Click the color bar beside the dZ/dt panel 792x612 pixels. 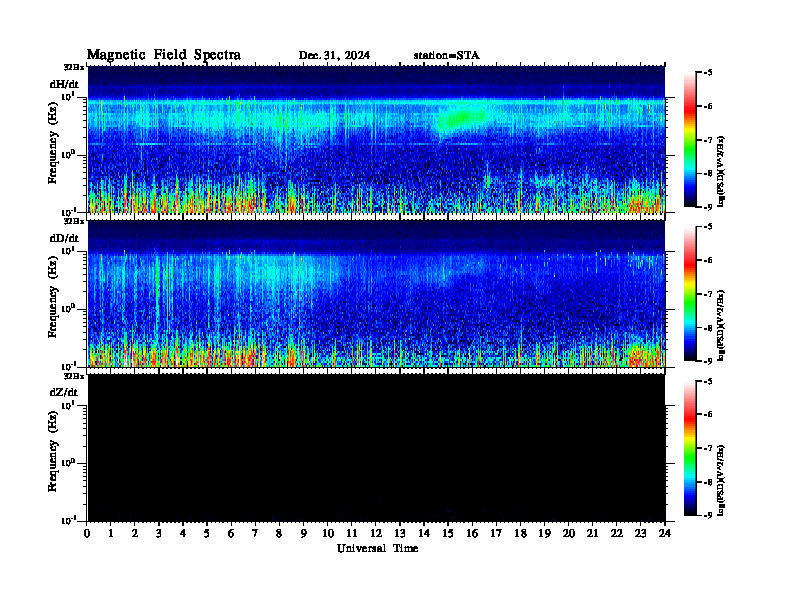click(x=689, y=448)
